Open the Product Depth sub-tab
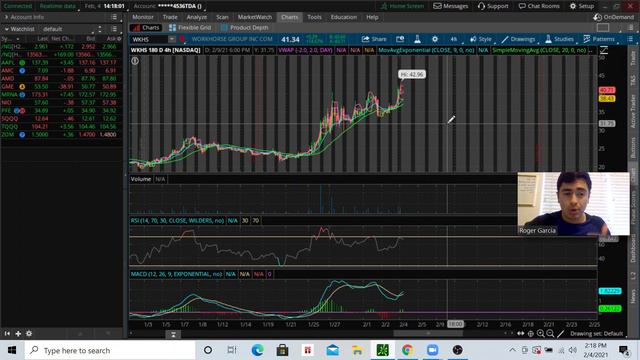The height and width of the screenshot is (360, 640). [244, 28]
